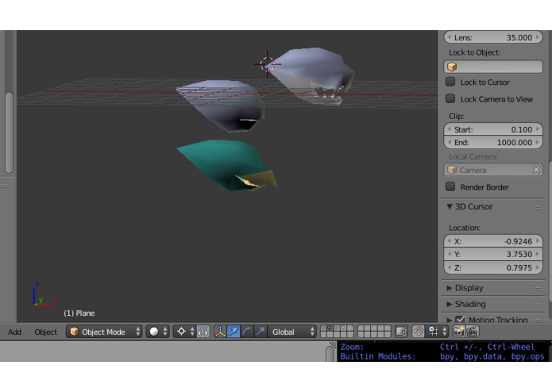Expand the Shading panel
This screenshot has width=552, height=392.
[450, 304]
